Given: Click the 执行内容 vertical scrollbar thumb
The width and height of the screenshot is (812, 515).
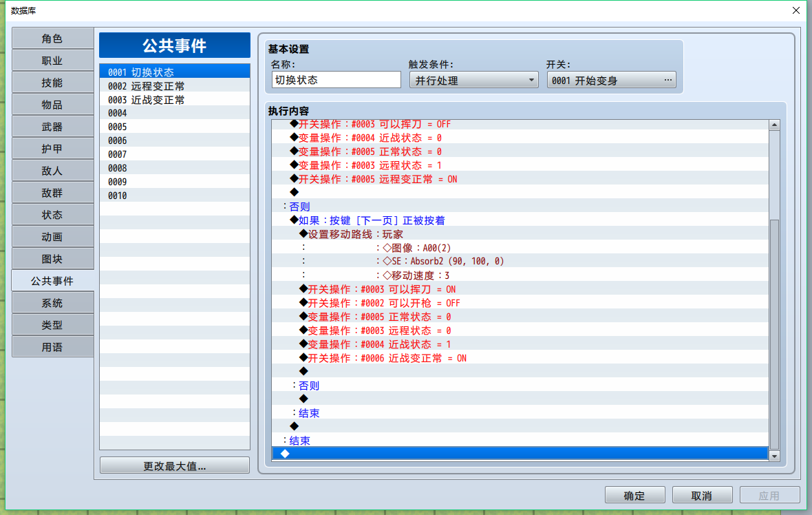Looking at the screenshot, I should [774, 334].
